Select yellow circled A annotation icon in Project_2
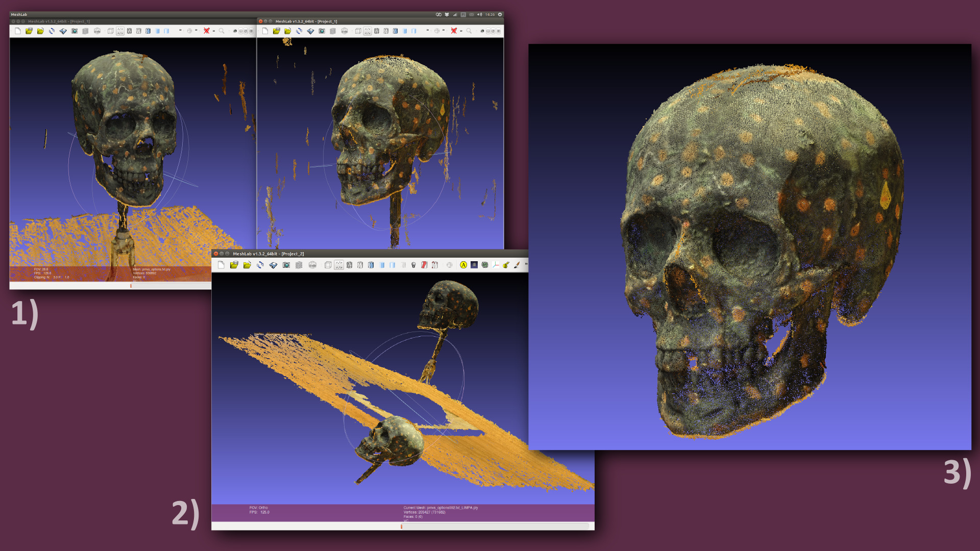 (463, 265)
